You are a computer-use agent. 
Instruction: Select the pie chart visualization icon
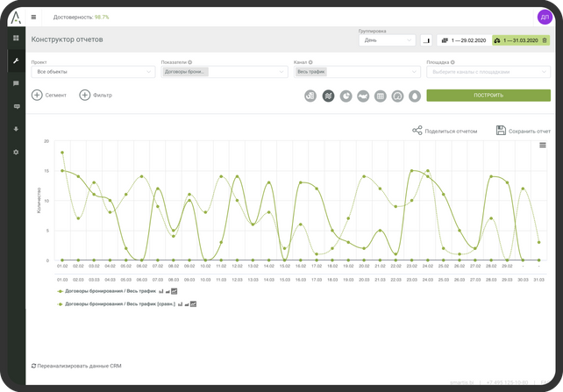pos(346,96)
